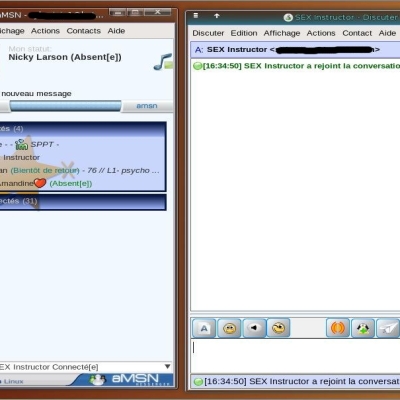Click the Mon statut label
Image resolution: width=400 pixels, height=400 pixels.
tap(30, 49)
